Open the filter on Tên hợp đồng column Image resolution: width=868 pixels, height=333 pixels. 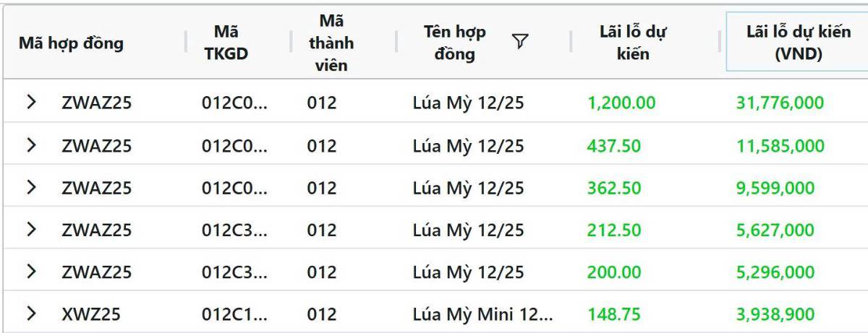(x=519, y=42)
